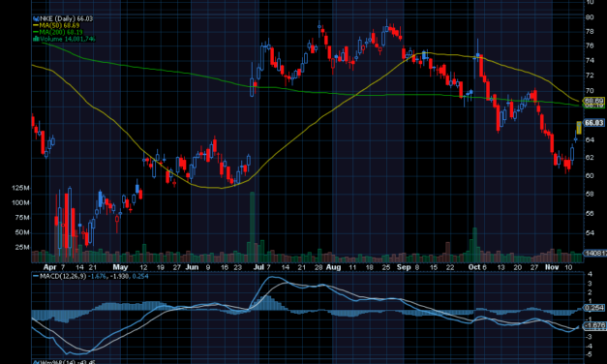Click the early October volume spike bar
The image size is (607, 364).
(474, 245)
